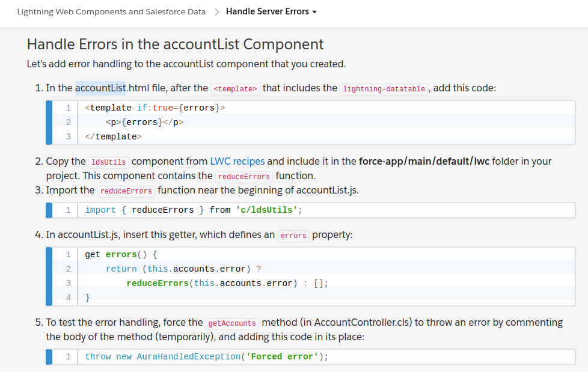Click the highlighted accountList text in step 1
The height and width of the screenshot is (372, 588).
tap(100, 88)
